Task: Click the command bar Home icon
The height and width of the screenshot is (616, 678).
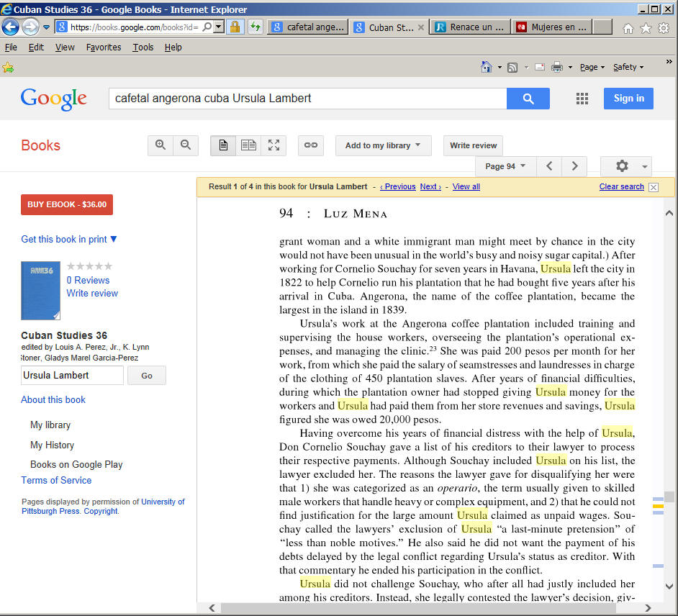Action: (x=486, y=67)
